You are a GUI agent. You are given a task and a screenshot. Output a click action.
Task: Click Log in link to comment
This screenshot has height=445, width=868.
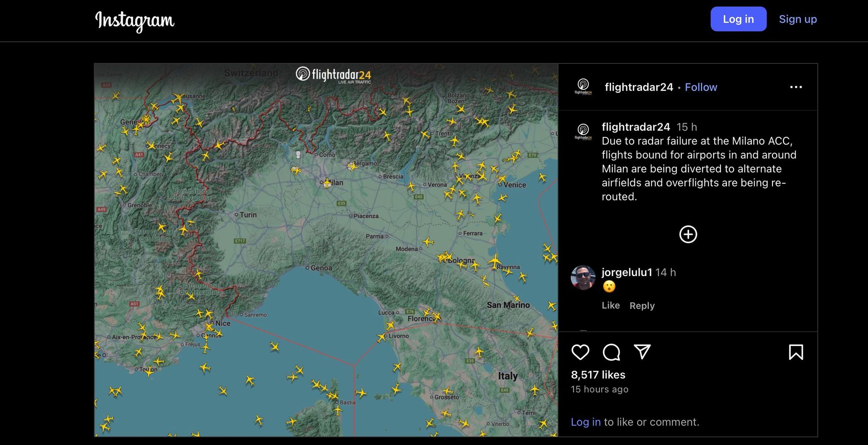(x=585, y=422)
